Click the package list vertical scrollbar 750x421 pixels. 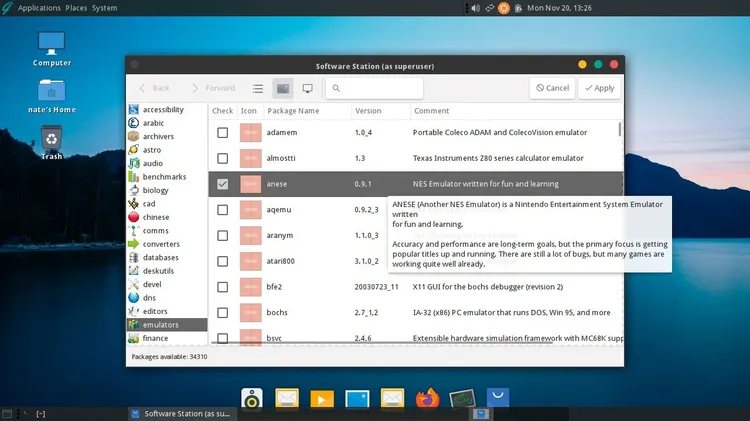[620, 129]
